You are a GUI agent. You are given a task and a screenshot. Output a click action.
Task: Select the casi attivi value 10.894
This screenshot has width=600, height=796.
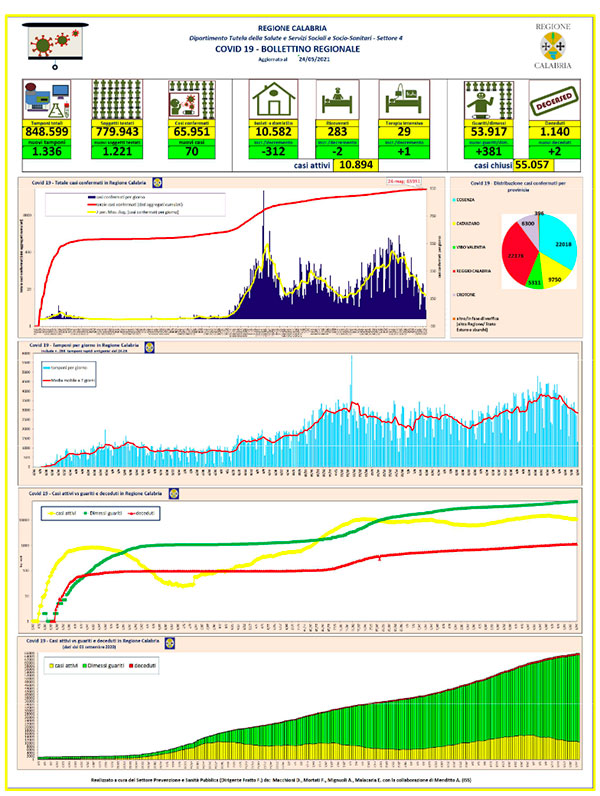(355, 165)
